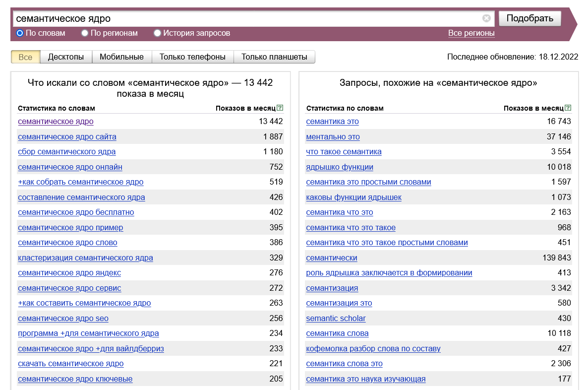Open the 'кластеризация семантического ядра' link
The image size is (588, 390).
[x=85, y=258]
